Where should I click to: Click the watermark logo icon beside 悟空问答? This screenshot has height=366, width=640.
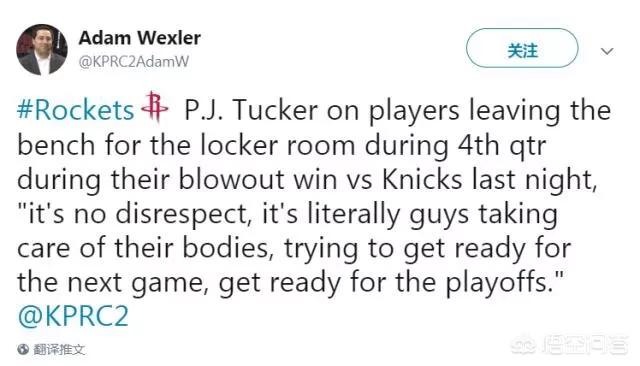523,346
